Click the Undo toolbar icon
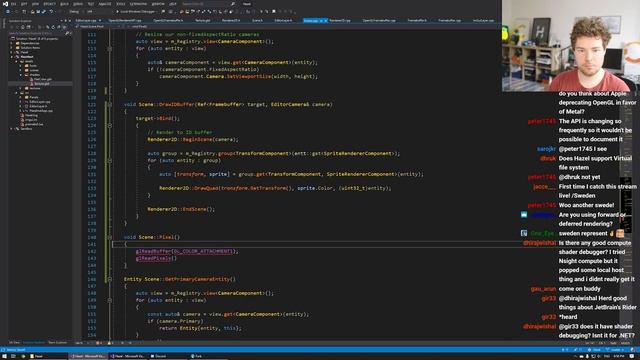The width and height of the screenshot is (640, 360). [51, 11]
